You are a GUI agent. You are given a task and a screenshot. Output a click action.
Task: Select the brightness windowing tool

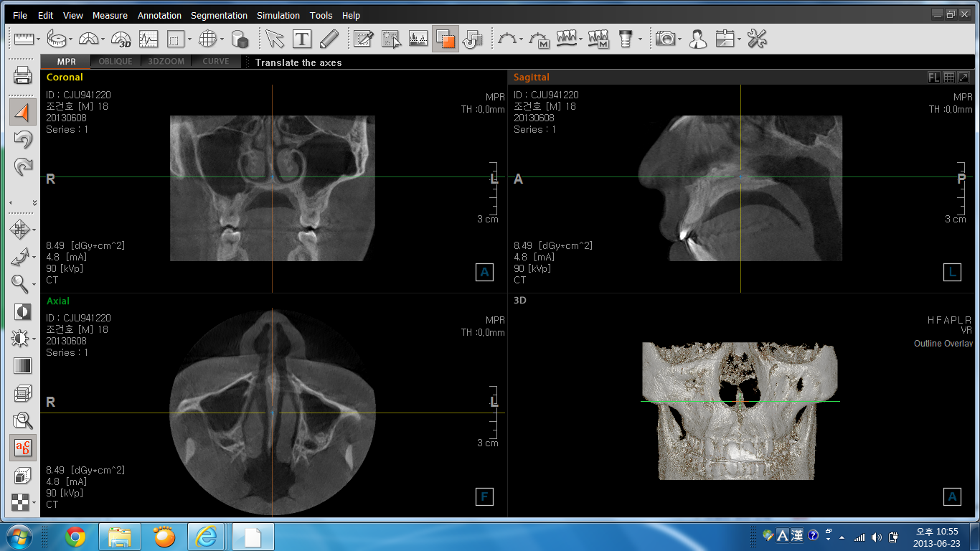tap(19, 339)
